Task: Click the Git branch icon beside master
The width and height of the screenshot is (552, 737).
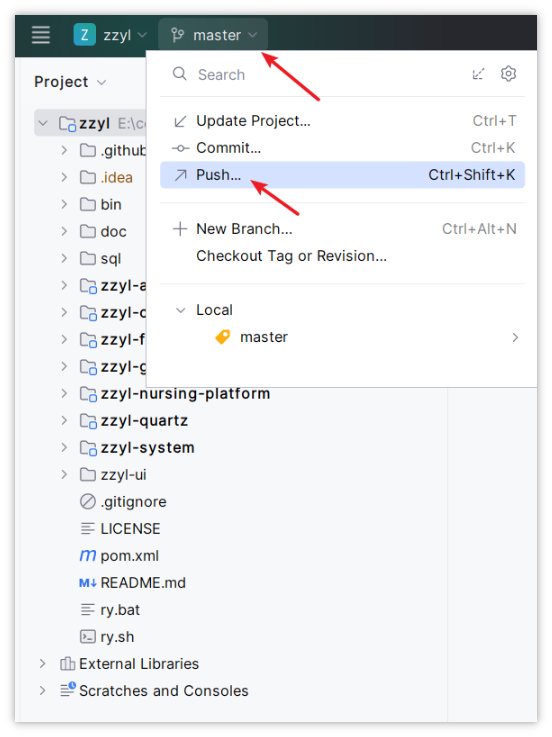Action: [178, 35]
